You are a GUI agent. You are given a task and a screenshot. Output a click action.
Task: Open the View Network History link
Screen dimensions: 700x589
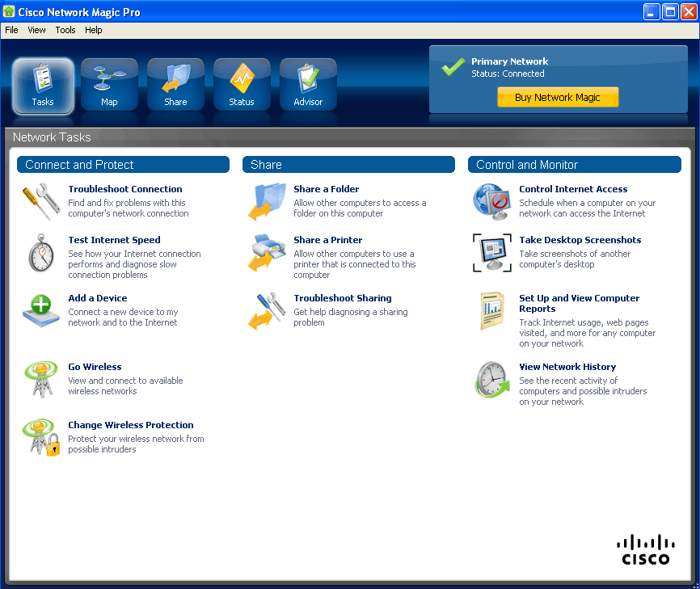click(567, 367)
